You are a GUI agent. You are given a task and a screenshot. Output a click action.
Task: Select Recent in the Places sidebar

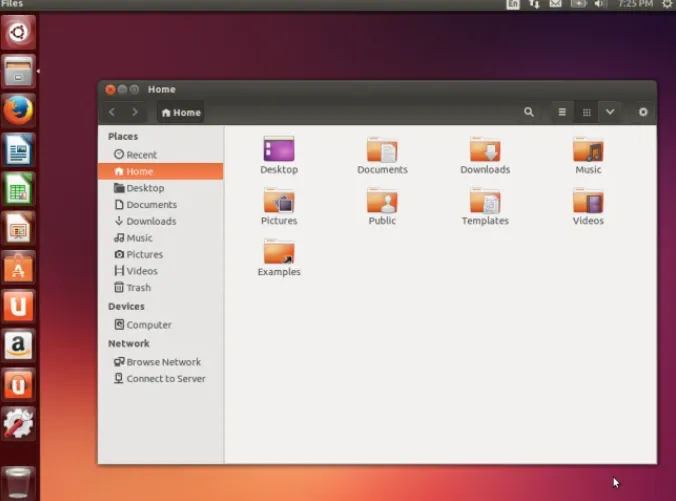[x=141, y=155]
